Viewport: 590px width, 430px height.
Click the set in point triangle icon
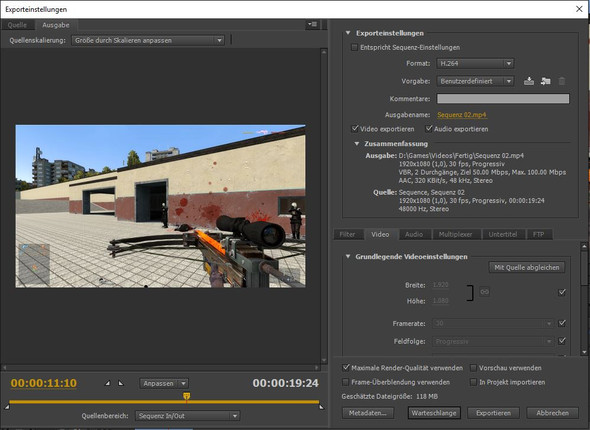click(108, 383)
